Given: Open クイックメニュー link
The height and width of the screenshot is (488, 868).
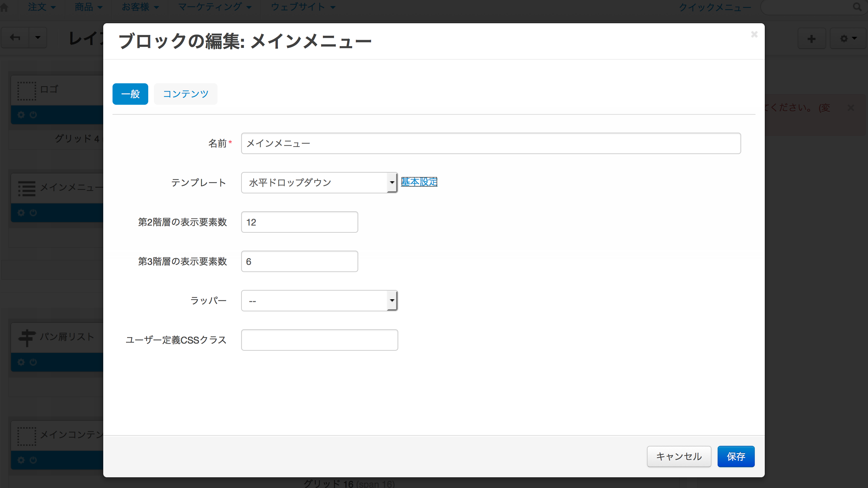Looking at the screenshot, I should pos(715,8).
